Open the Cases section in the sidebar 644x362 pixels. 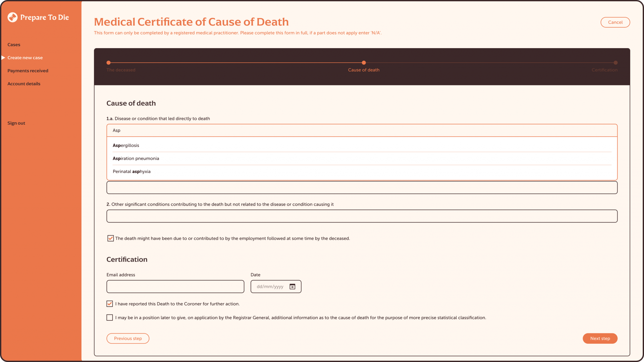[x=14, y=44]
